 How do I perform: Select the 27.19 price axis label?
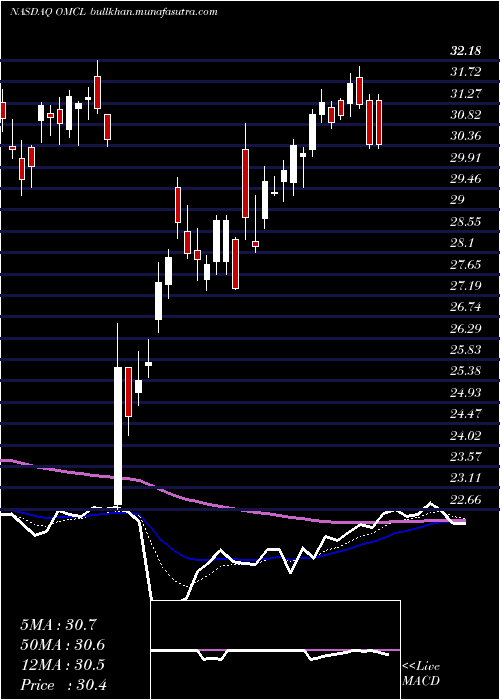pos(466,285)
